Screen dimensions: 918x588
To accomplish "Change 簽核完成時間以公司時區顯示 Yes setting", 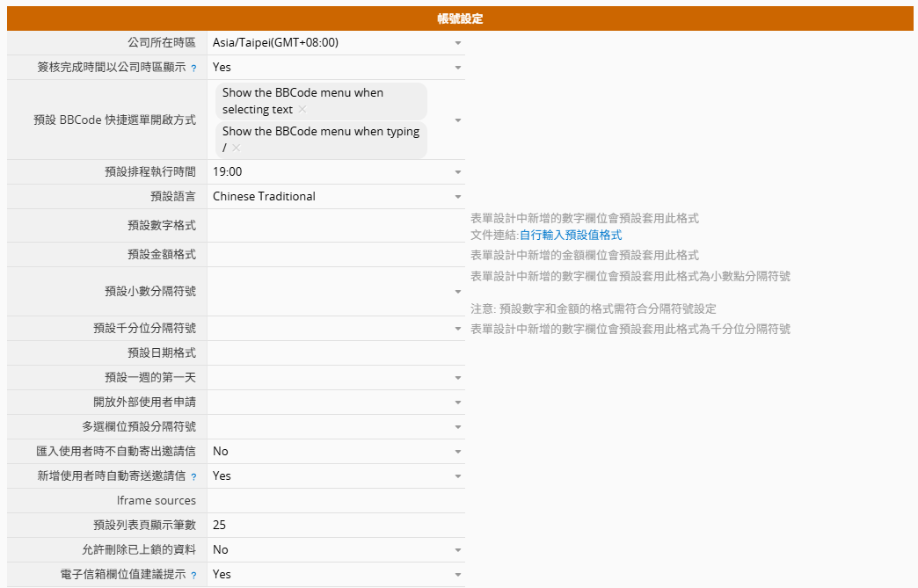I will (x=336, y=68).
